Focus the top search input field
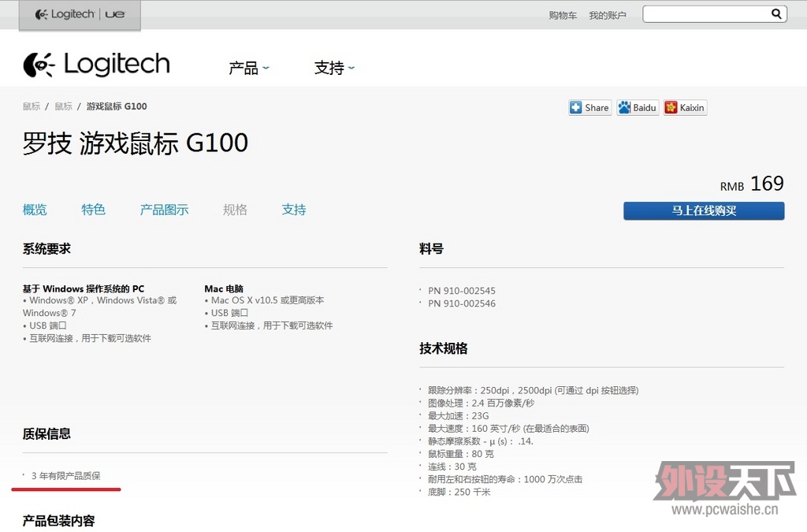Screen dimensions: 807x532 pyautogui.click(x=707, y=14)
